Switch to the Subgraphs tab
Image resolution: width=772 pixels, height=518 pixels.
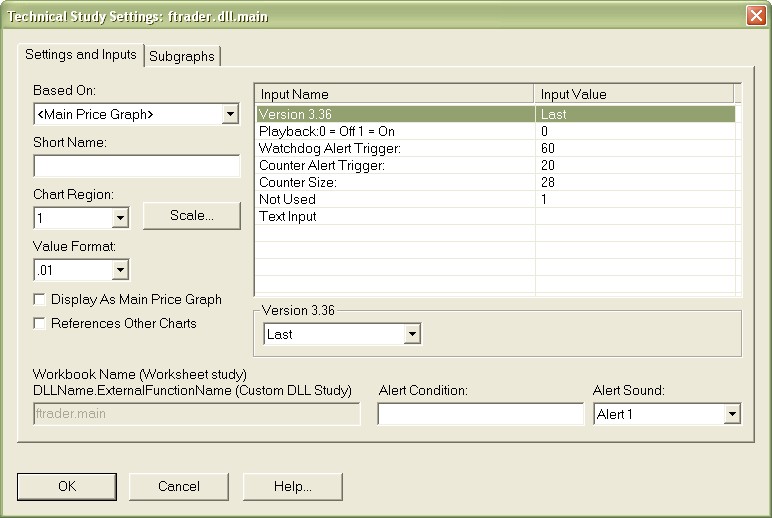(181, 56)
